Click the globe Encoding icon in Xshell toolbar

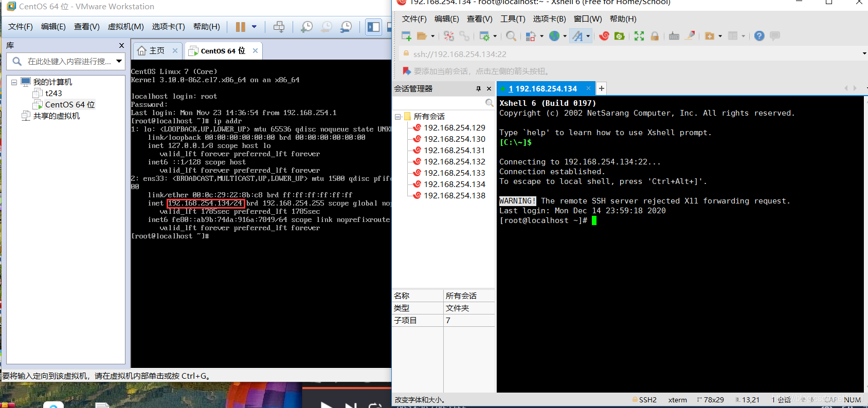pos(554,36)
